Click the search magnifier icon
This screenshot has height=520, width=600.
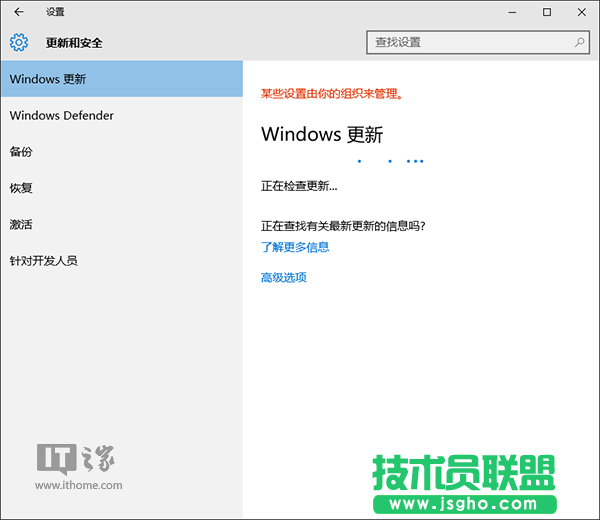point(579,42)
